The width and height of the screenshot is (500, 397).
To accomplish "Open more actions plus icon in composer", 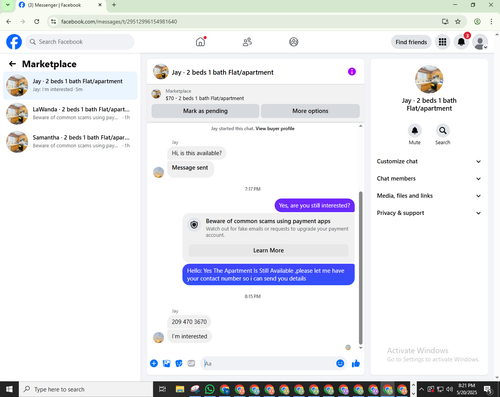I will 154,363.
